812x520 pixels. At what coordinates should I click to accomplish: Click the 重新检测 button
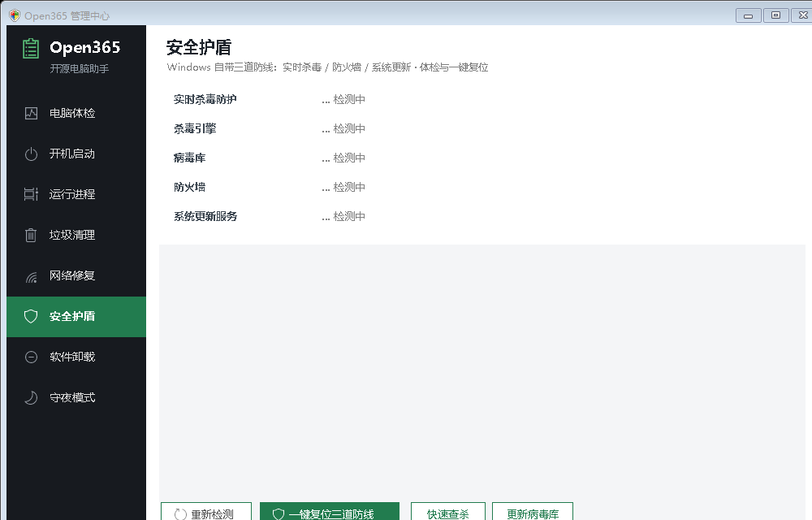pyautogui.click(x=206, y=511)
